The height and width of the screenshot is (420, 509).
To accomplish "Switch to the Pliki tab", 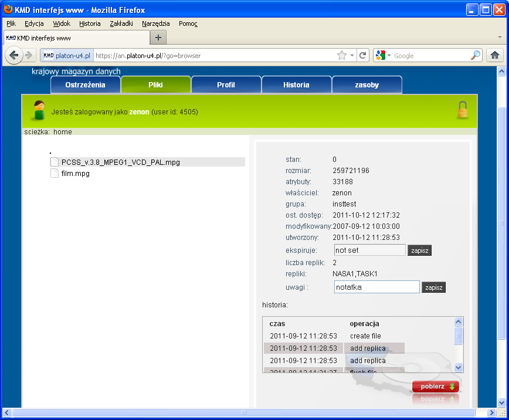I will (155, 85).
